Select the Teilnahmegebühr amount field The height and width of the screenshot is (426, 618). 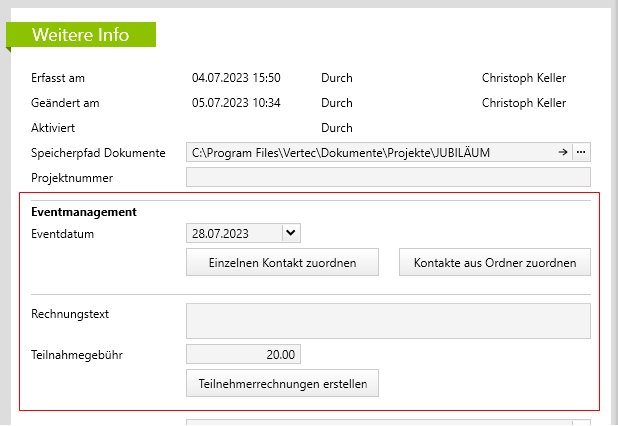click(x=243, y=354)
